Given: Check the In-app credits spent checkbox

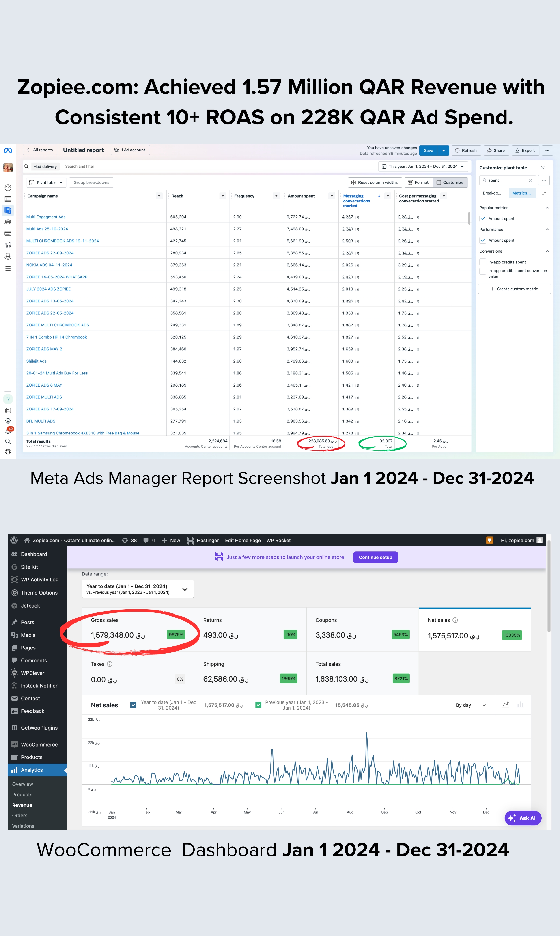Looking at the screenshot, I should click(483, 262).
